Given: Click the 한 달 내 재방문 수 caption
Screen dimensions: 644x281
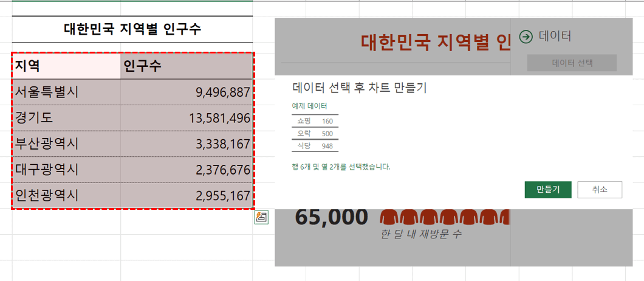Looking at the screenshot, I should click(420, 234).
